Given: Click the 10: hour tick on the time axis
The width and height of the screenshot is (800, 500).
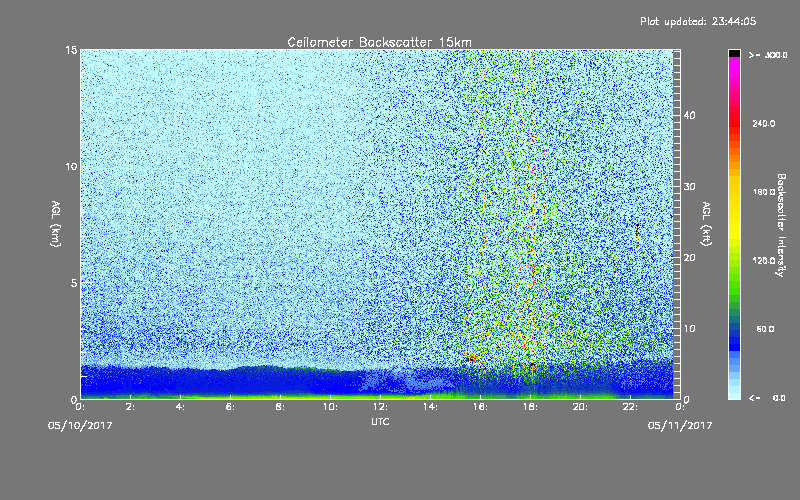Looking at the screenshot, I should [330, 407].
